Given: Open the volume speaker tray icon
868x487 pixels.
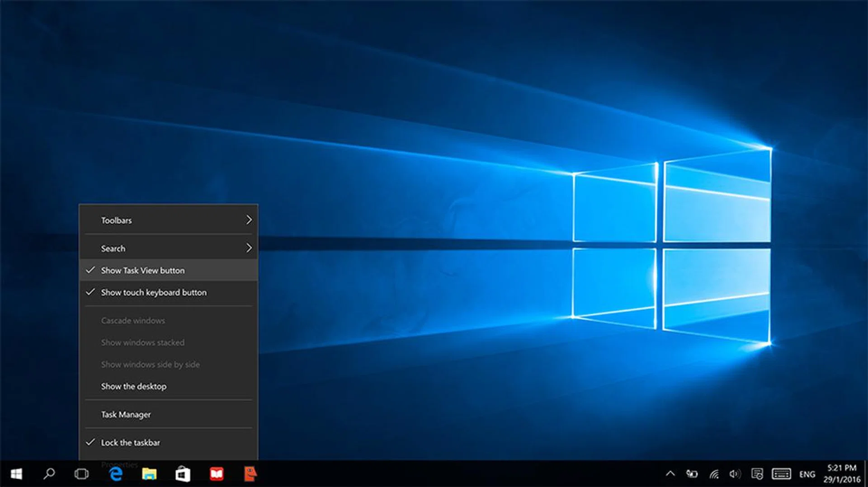Looking at the screenshot, I should click(x=735, y=474).
